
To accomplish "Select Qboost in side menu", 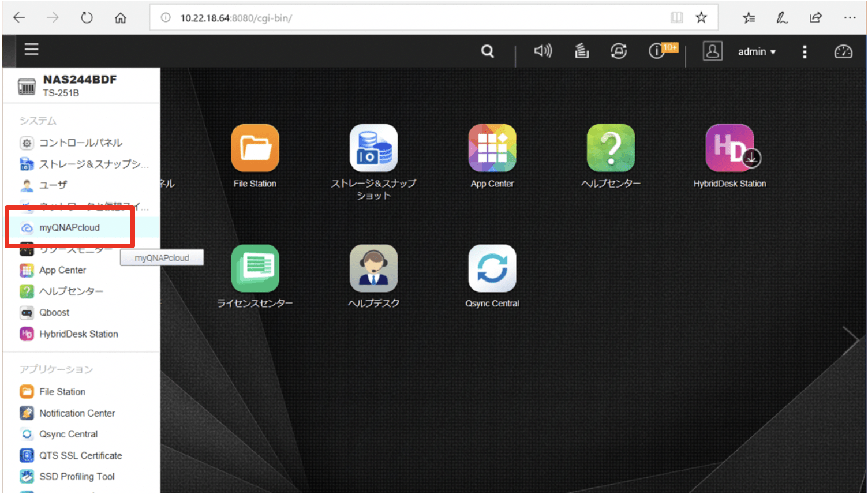I will point(81,313).
